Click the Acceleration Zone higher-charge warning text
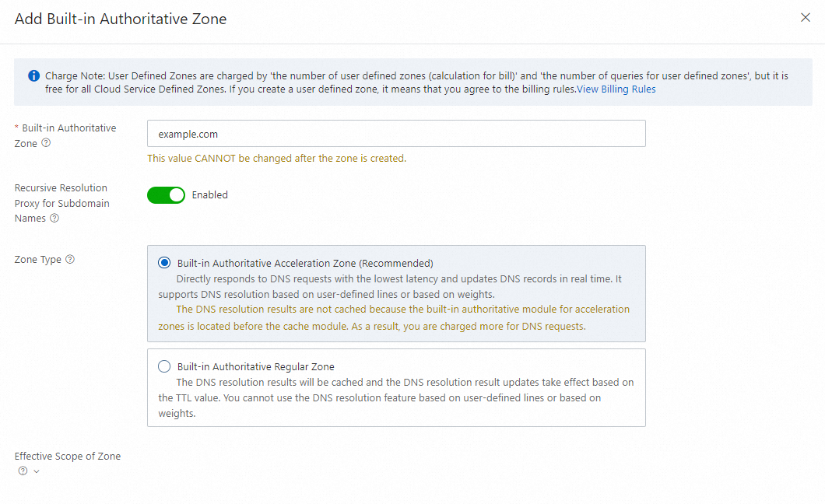Image resolution: width=825 pixels, height=504 pixels. [x=394, y=317]
